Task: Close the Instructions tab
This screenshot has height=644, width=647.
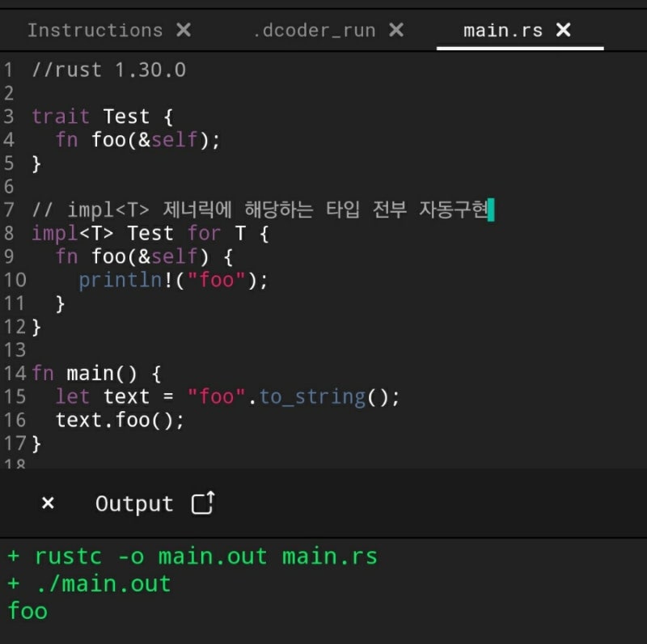Action: click(184, 30)
